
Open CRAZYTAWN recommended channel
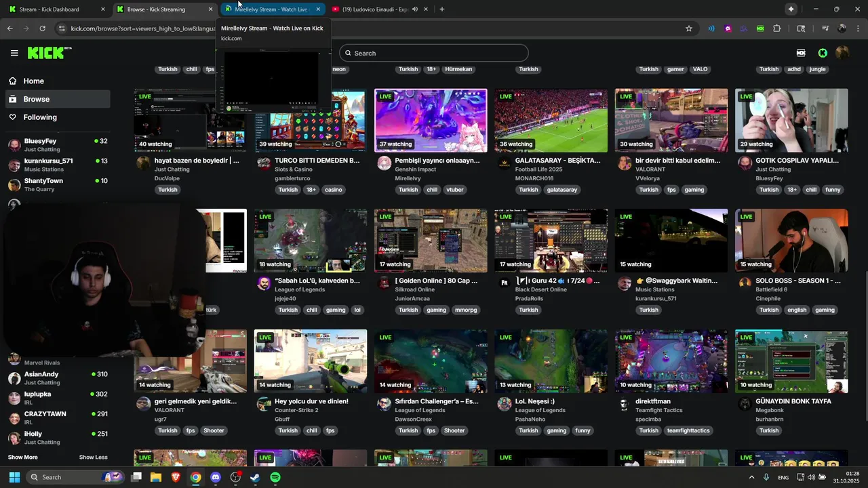tap(58, 418)
